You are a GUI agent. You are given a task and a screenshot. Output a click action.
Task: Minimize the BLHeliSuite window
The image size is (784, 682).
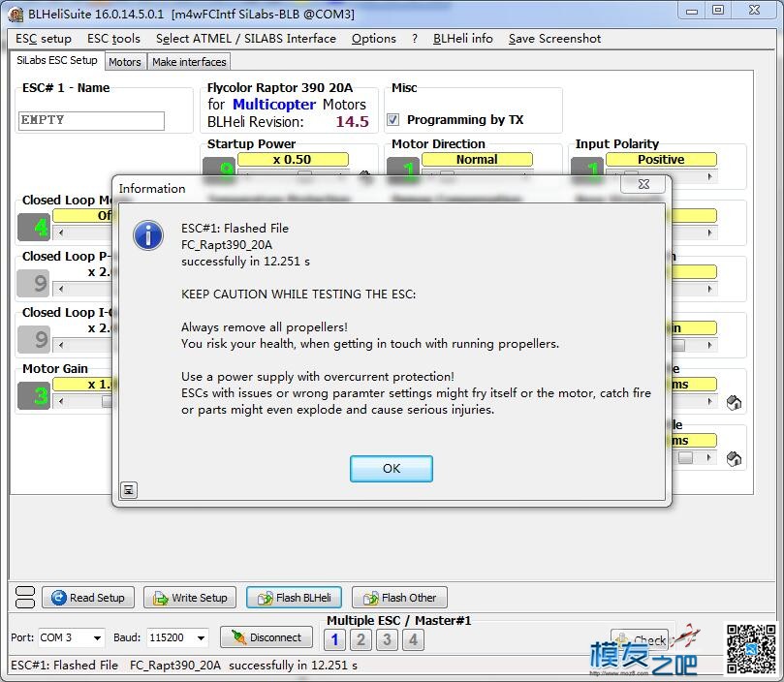pos(692,11)
